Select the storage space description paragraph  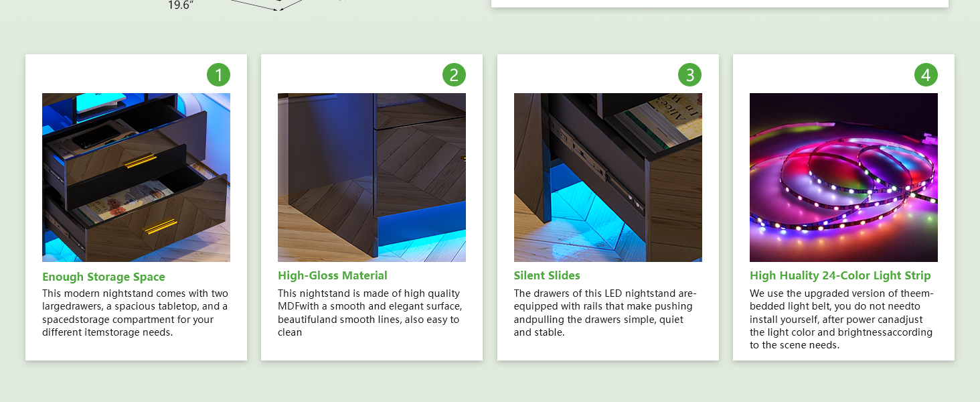136,313
